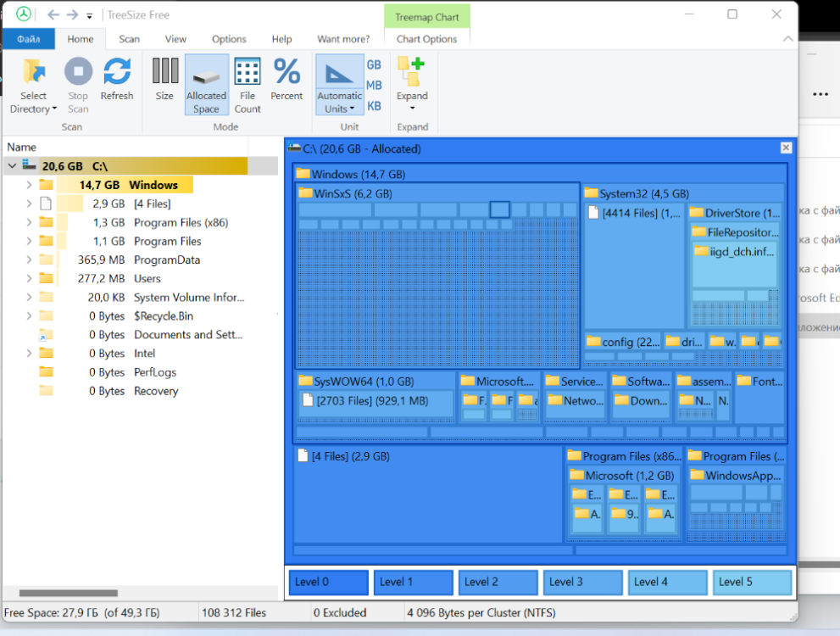Select the $Recycle.Bin tree row
Image resolution: width=840 pixels, height=636 pixels.
click(x=142, y=316)
